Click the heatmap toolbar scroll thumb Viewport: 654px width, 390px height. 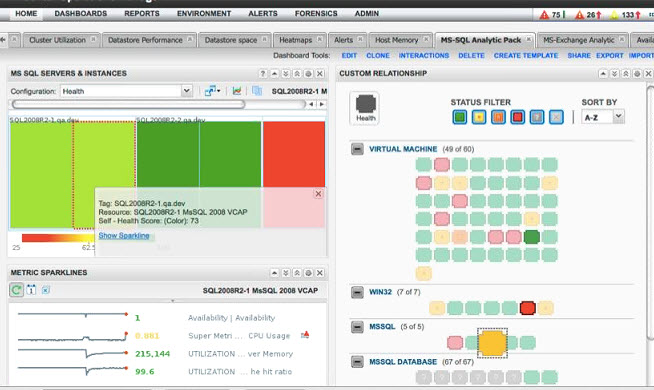pyautogui.click(x=128, y=104)
